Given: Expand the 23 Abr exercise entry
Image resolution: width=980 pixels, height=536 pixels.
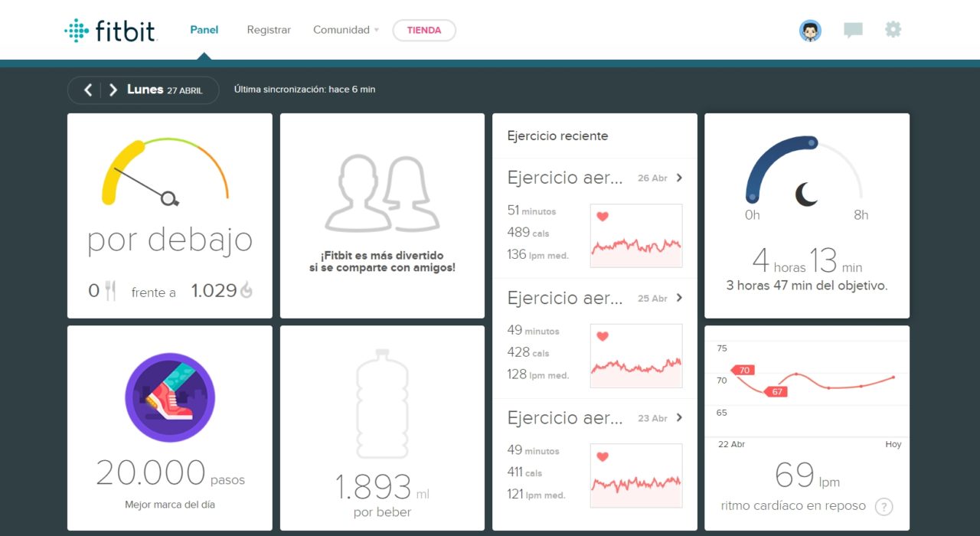Looking at the screenshot, I should pyautogui.click(x=679, y=418).
